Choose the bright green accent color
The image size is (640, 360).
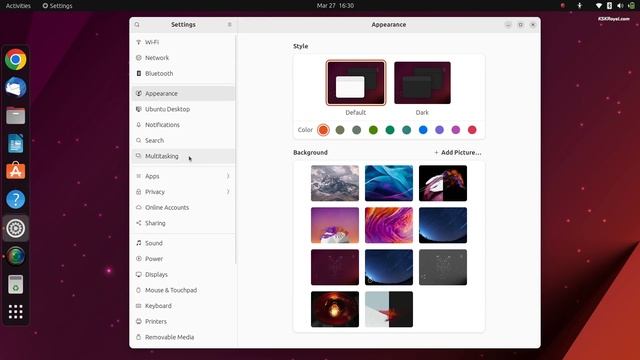coord(373,130)
